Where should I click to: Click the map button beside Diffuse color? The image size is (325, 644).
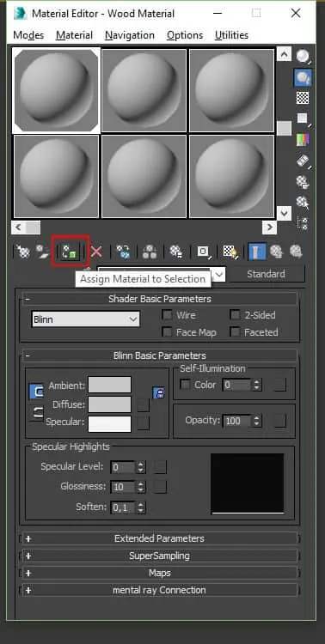pyautogui.click(x=144, y=405)
